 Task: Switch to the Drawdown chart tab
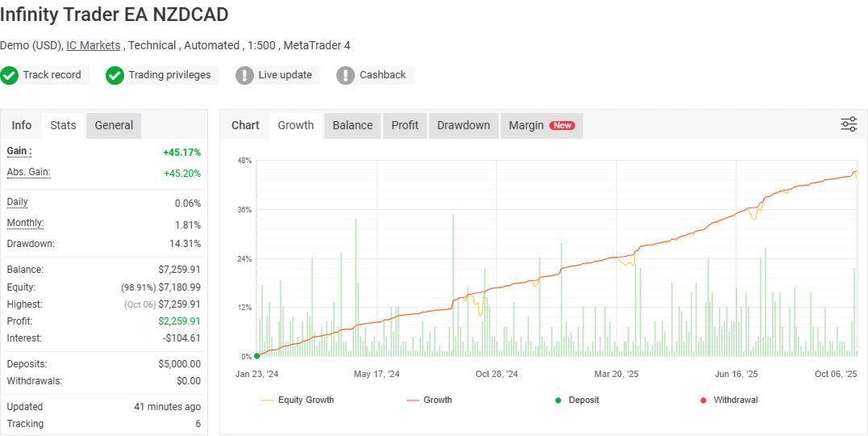pos(463,126)
